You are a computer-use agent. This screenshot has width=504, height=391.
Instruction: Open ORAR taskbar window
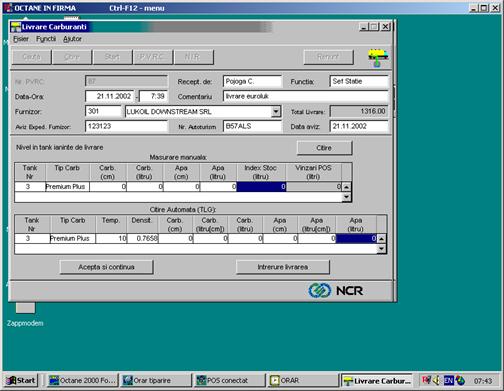tap(303, 380)
